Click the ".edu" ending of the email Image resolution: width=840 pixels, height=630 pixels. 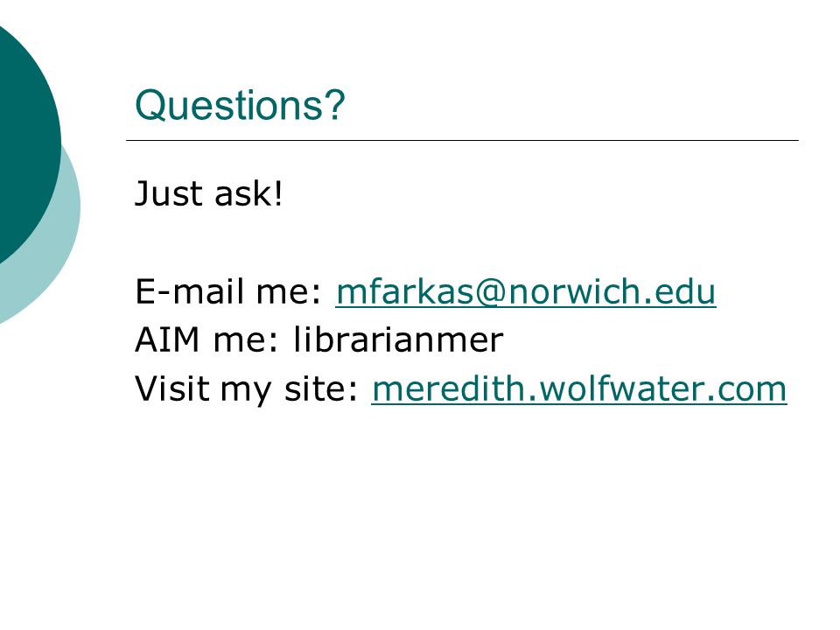[x=678, y=292]
